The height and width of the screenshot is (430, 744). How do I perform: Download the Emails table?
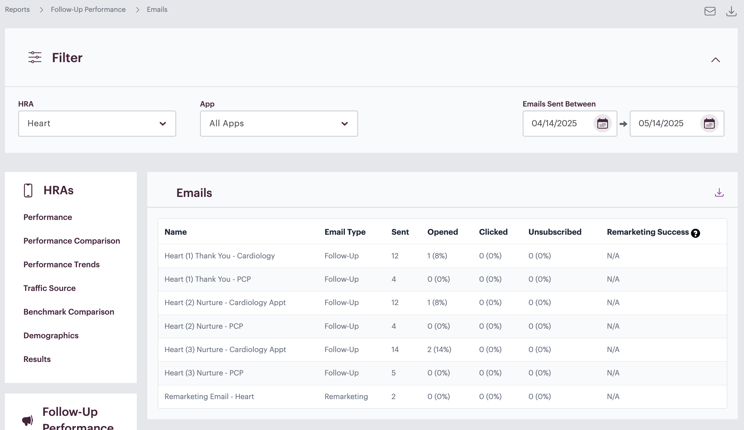tap(719, 192)
